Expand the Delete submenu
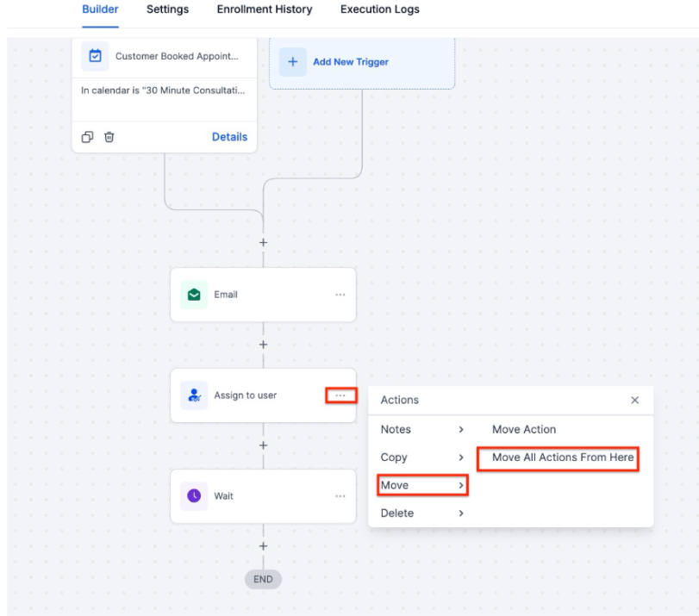The image size is (699, 616). 422,513
